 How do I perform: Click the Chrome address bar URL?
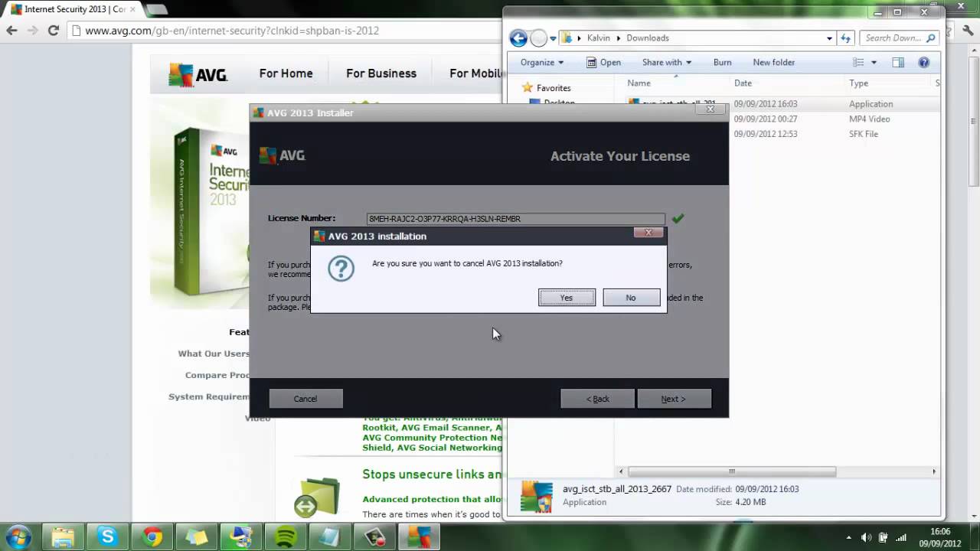[x=232, y=31]
